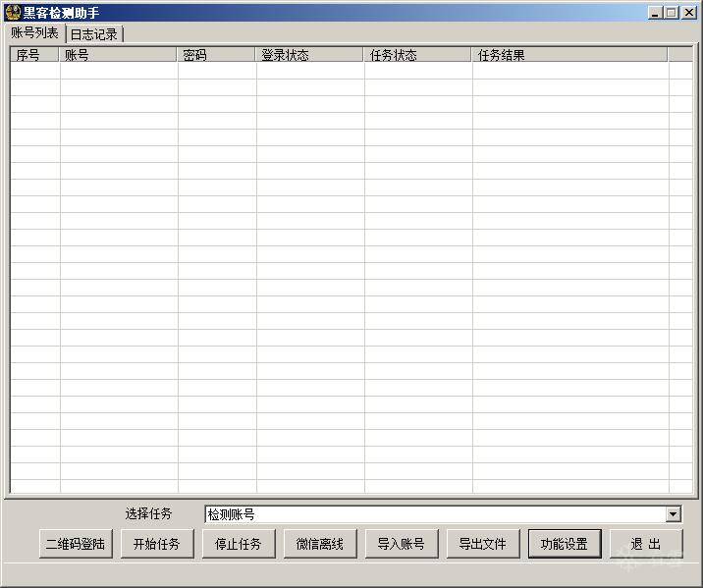Select the 登录状态 column header
Screen dimensions: 703x588
(x=309, y=55)
